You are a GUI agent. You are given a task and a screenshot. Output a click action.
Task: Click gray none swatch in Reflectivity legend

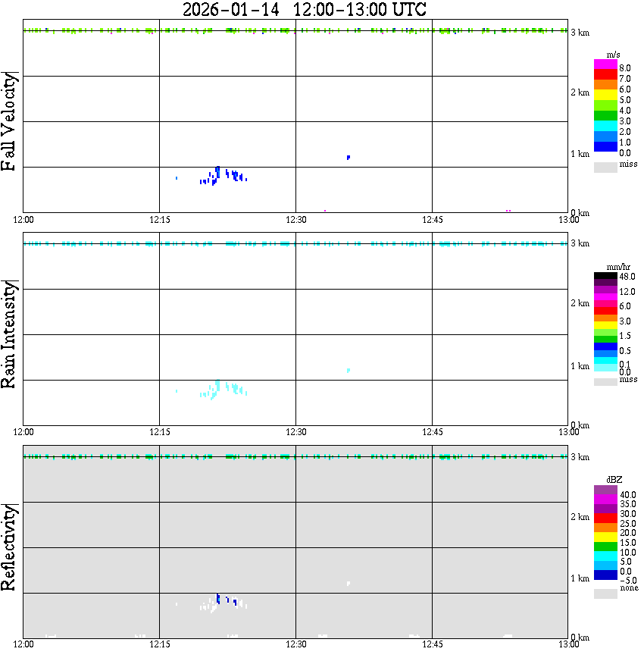605,594
